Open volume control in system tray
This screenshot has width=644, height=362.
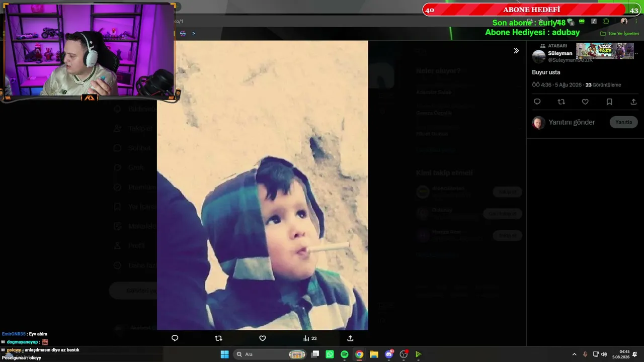[604, 354]
